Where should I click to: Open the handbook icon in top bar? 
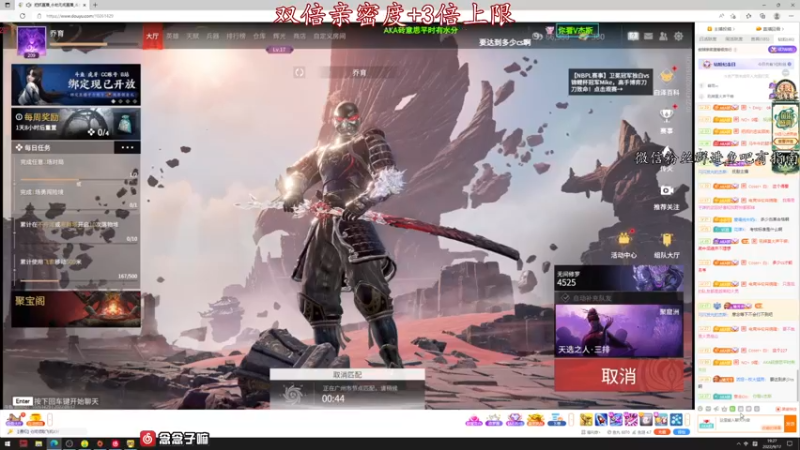pyautogui.click(x=633, y=36)
